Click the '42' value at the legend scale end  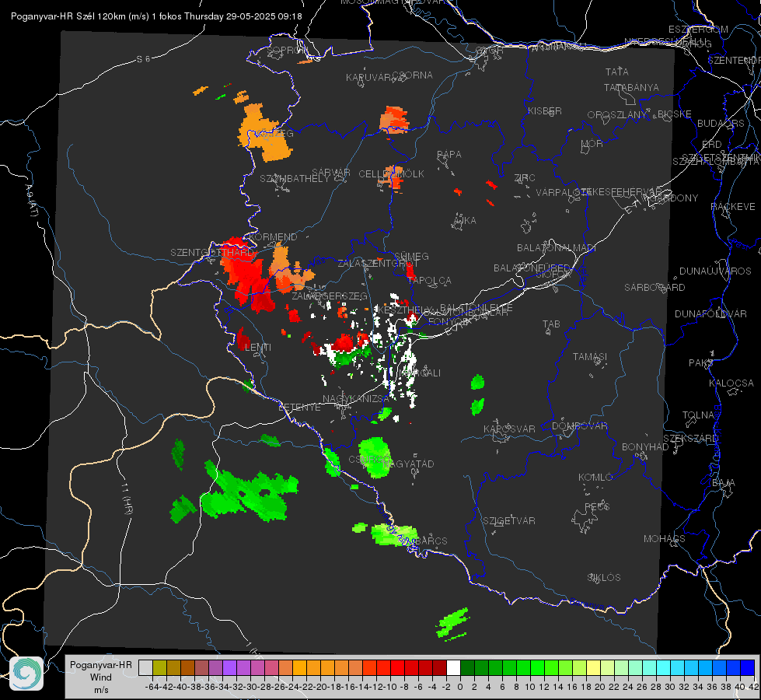753,687
